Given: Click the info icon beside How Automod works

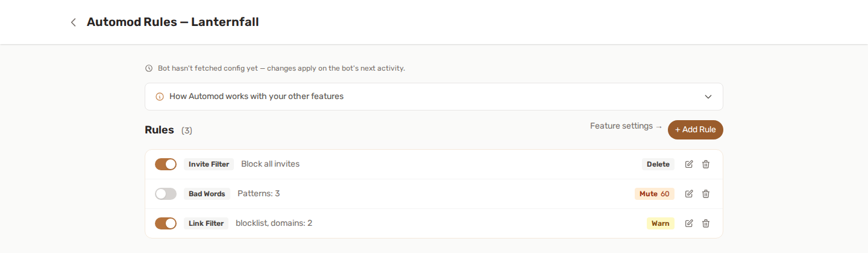Looking at the screenshot, I should [x=160, y=97].
